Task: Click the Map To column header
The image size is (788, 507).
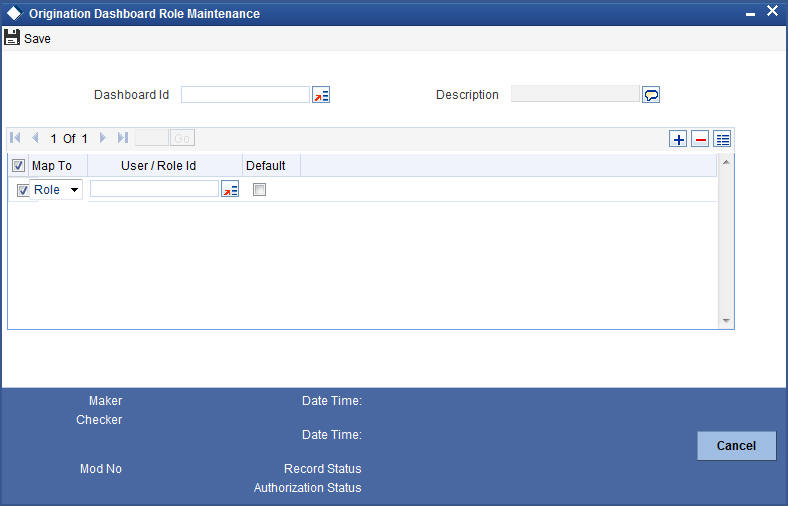Action: pos(52,166)
